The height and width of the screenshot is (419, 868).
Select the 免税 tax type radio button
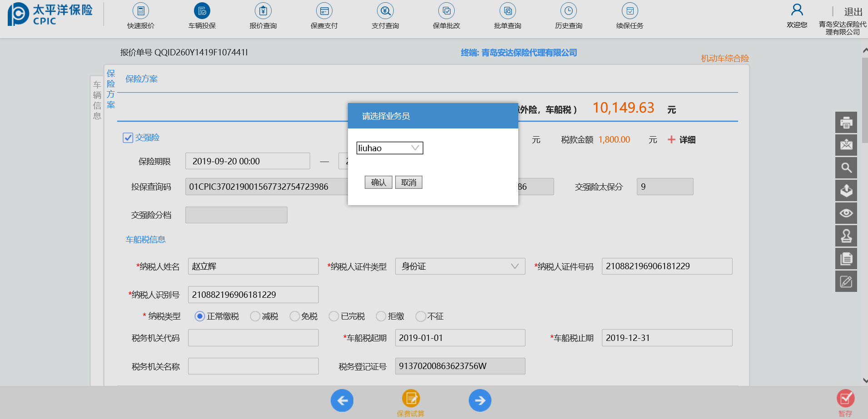click(295, 316)
